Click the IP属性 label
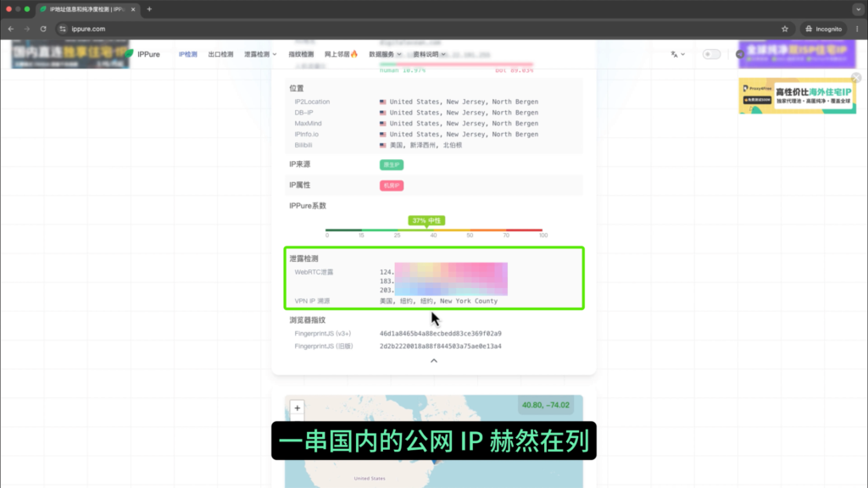 pos(299,185)
